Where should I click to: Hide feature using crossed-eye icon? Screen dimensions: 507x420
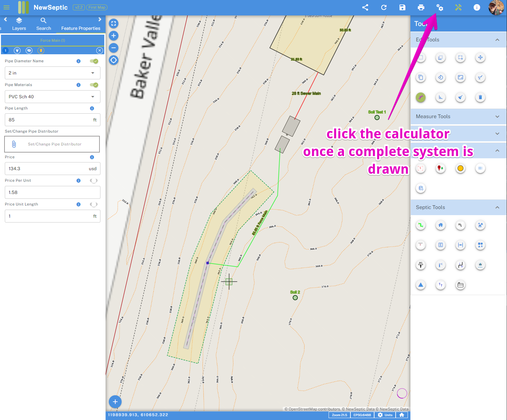coord(29,50)
